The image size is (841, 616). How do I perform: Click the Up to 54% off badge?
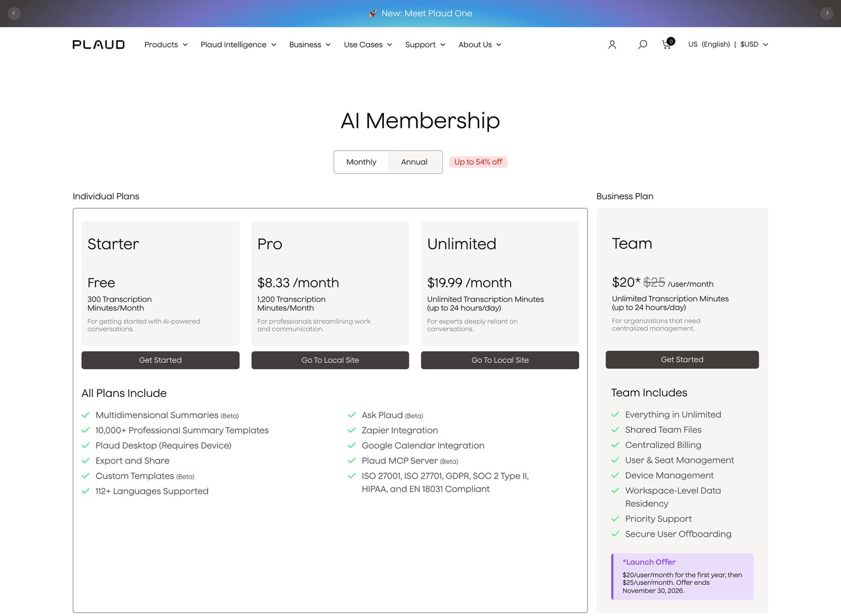point(478,162)
